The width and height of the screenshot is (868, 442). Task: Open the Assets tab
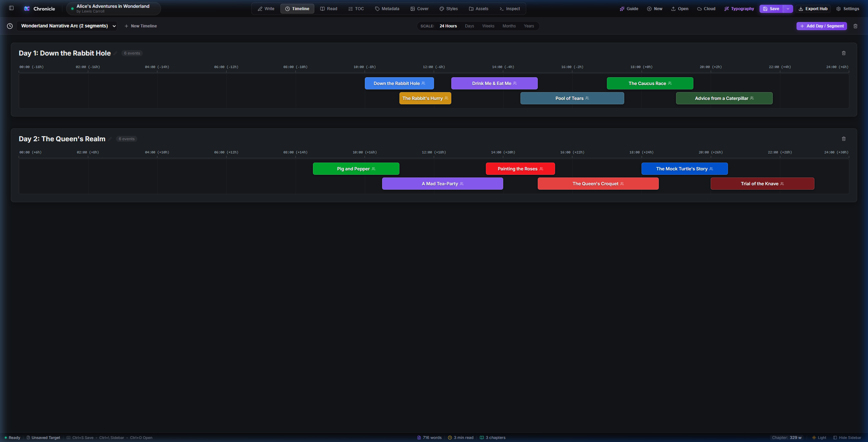tap(478, 9)
